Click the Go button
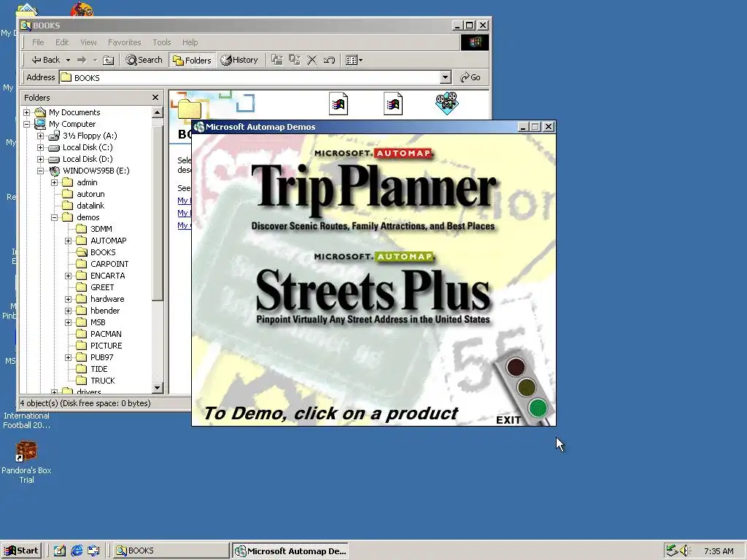The width and height of the screenshot is (747, 560). tap(471, 77)
